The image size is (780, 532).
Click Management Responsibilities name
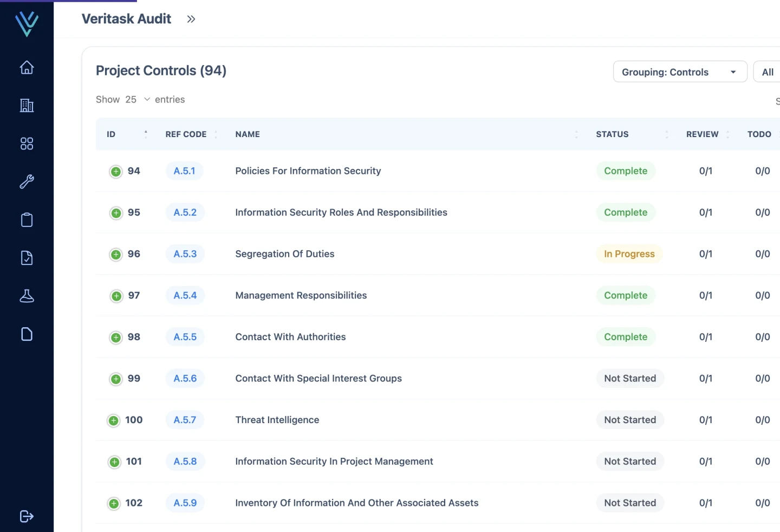pyautogui.click(x=301, y=295)
